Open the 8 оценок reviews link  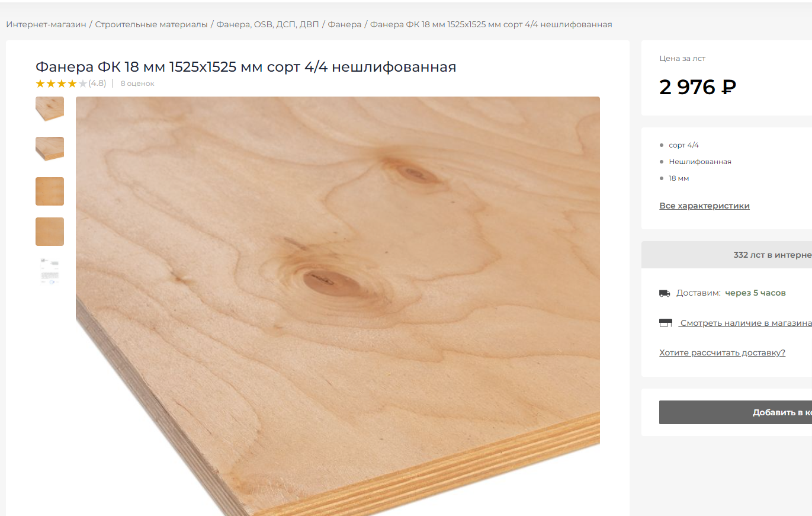137,84
